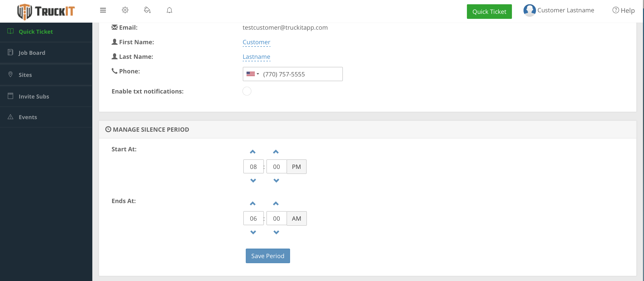Open the notifications bell icon
Viewport: 644px width, 281px height.
[x=169, y=10]
